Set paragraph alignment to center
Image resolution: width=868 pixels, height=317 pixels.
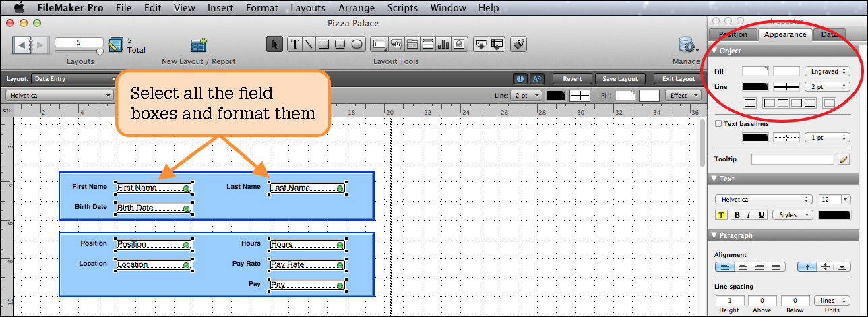coord(741,267)
